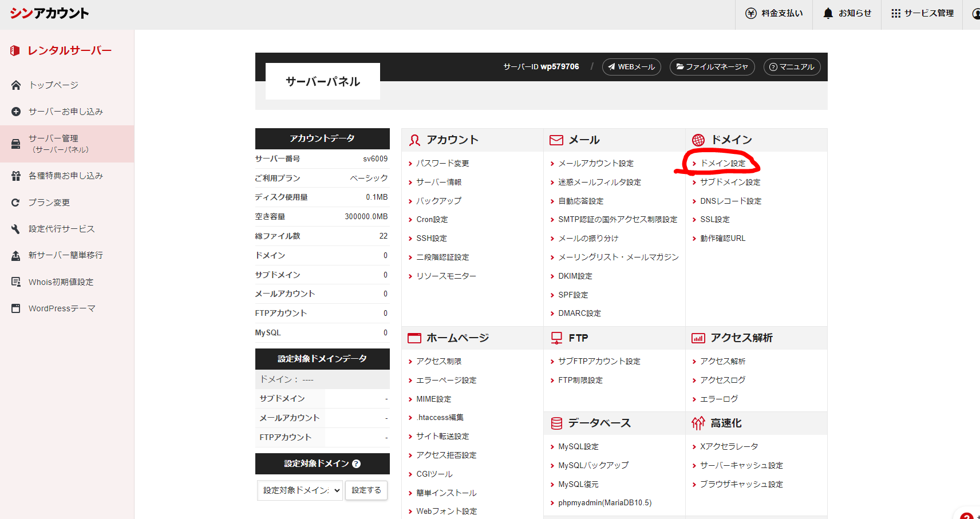Open MySQL設定 link

pyautogui.click(x=578, y=447)
